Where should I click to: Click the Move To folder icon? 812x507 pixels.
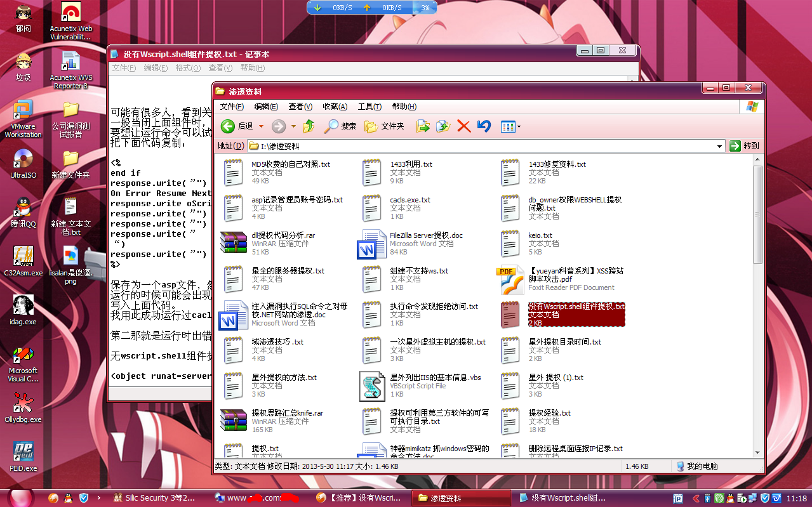coord(423,126)
